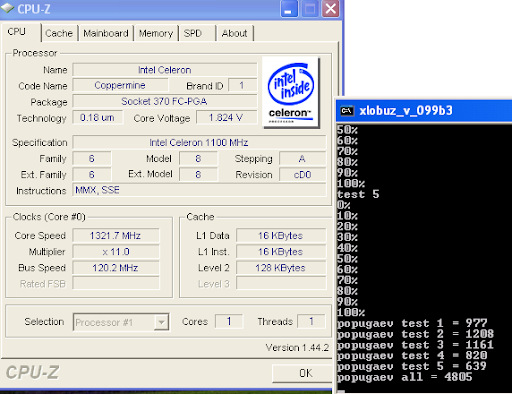Click the 'test 5' line in console
Screen dimensions: 512x394
pos(358,194)
